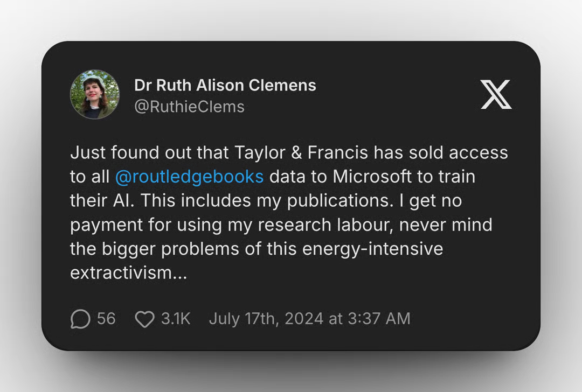The height and width of the screenshot is (392, 582).
Task: Click the 3.1K likes count
Action: (x=176, y=319)
